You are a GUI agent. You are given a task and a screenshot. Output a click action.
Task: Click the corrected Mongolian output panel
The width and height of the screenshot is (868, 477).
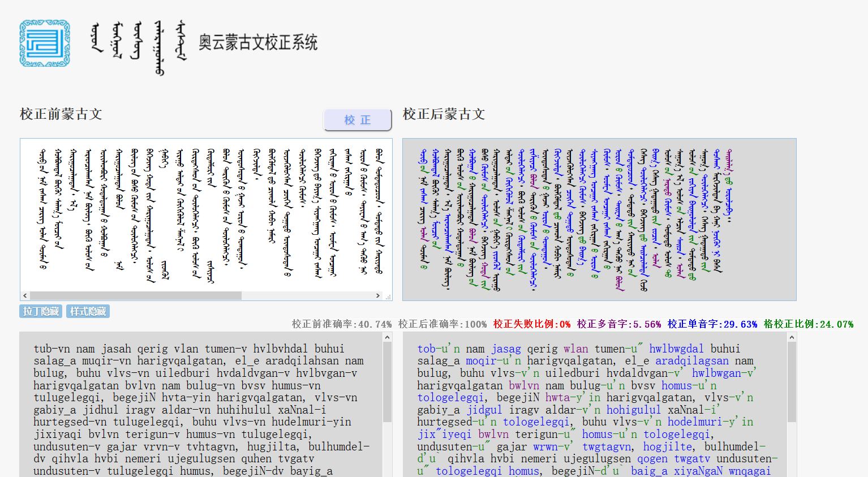599,219
